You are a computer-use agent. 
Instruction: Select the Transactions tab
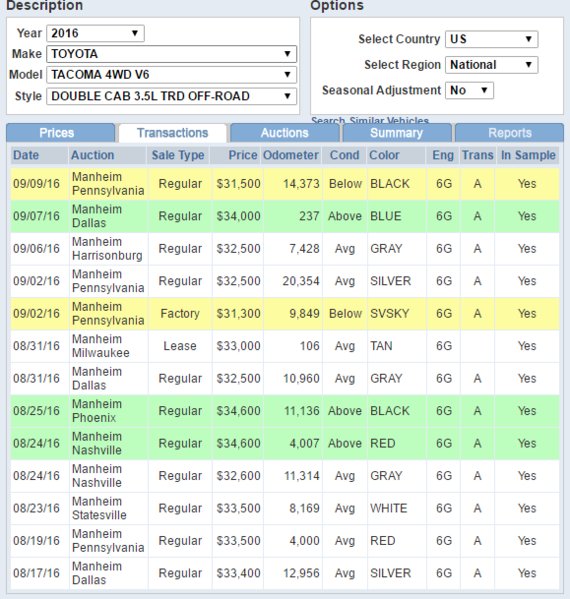(x=173, y=133)
